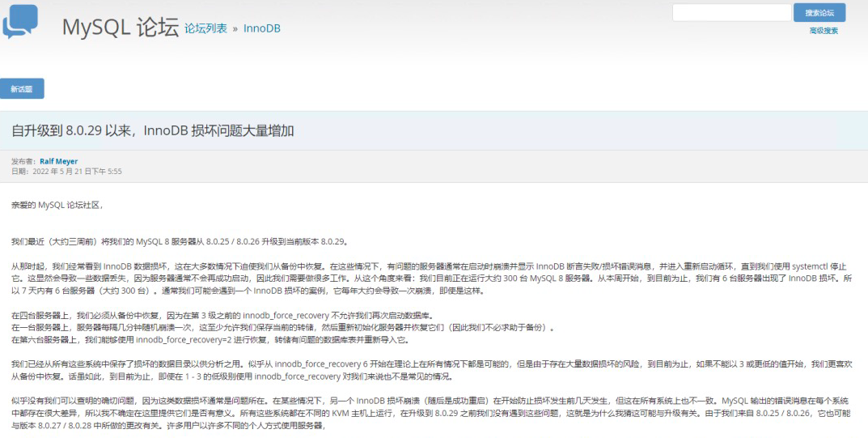Click the MySQL 论坛 site title
868x438 pixels.
coord(120,28)
